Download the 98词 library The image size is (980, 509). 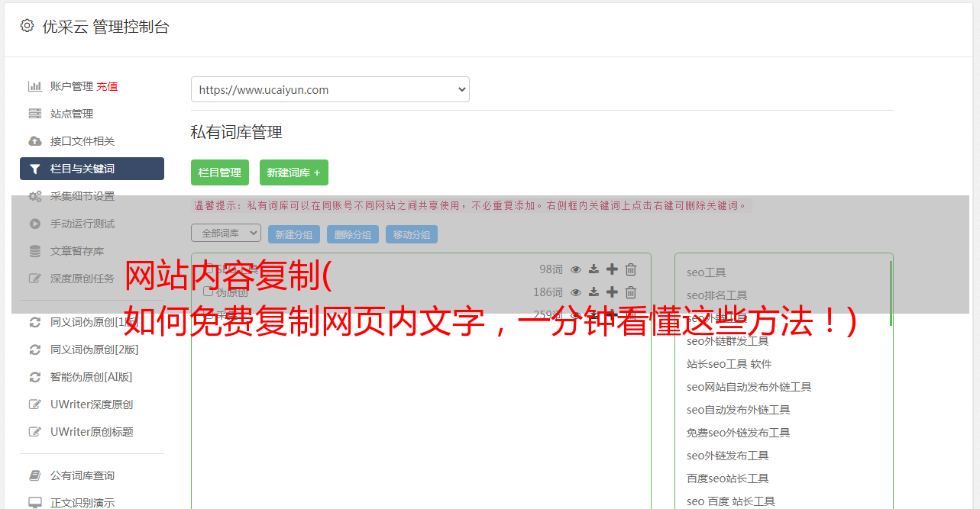coord(593,269)
